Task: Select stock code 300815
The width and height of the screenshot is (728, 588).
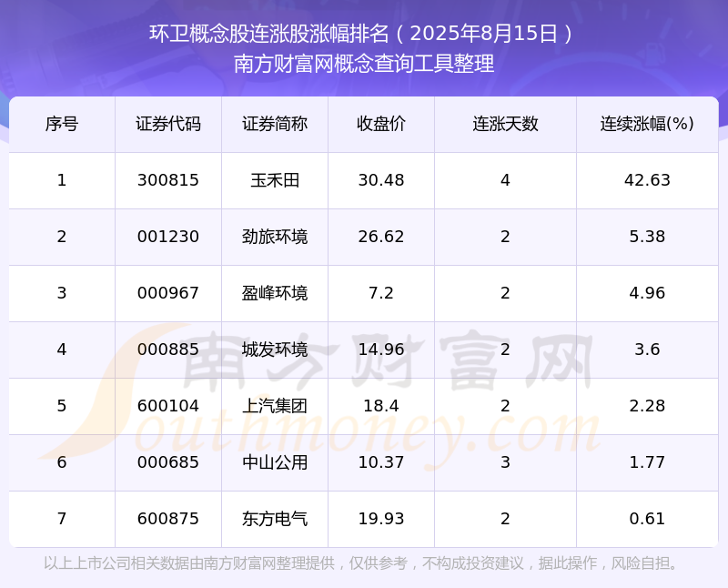Action: (168, 180)
